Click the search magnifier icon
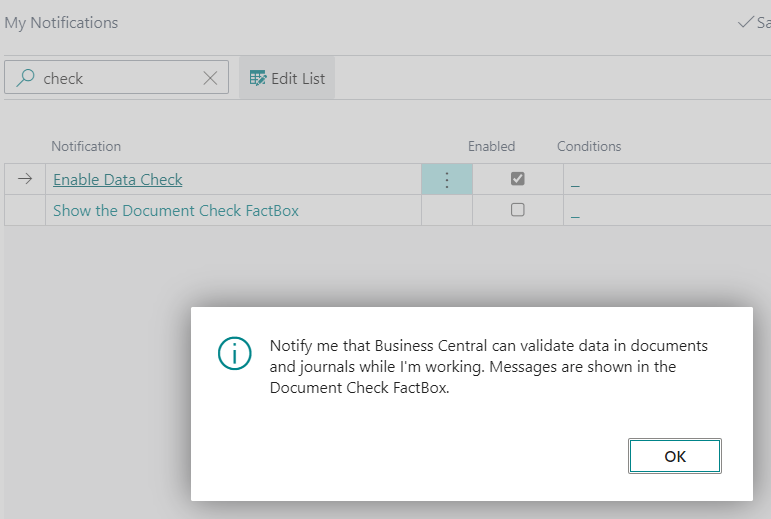Image resolution: width=771 pixels, height=519 pixels. click(25, 78)
